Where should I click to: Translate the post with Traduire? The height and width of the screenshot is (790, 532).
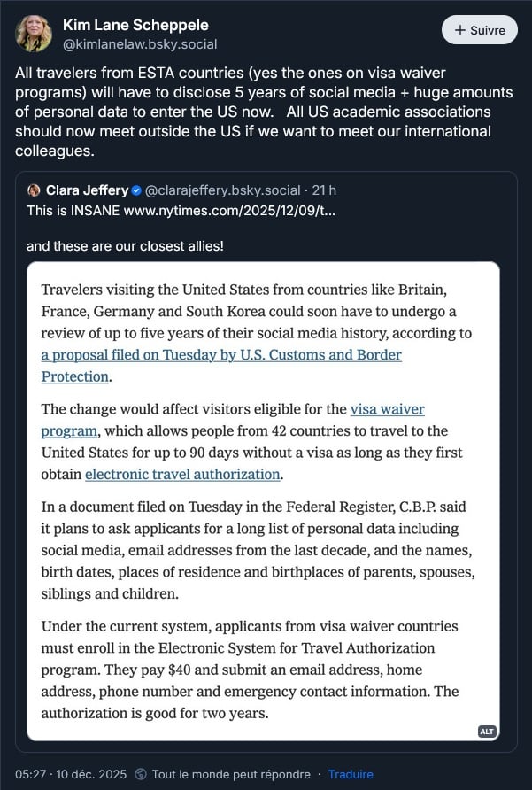coord(351,774)
